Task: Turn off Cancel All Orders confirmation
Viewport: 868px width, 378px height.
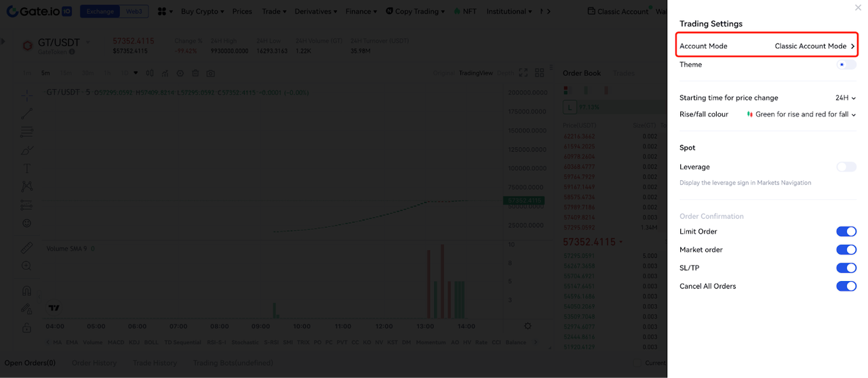Action: click(x=846, y=287)
